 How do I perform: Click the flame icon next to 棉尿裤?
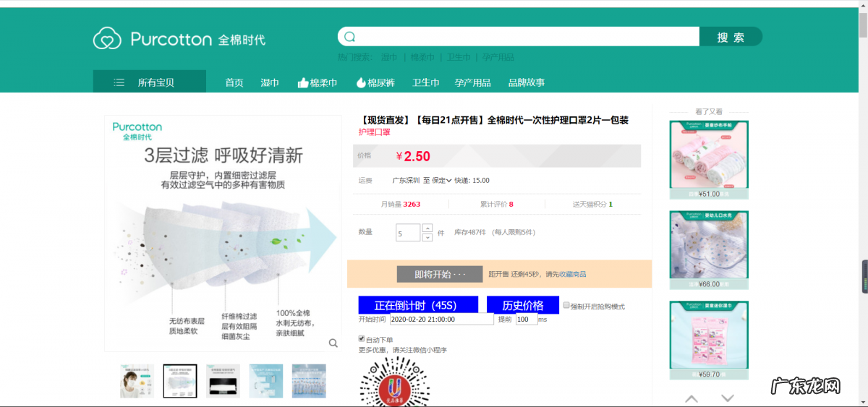tap(361, 82)
